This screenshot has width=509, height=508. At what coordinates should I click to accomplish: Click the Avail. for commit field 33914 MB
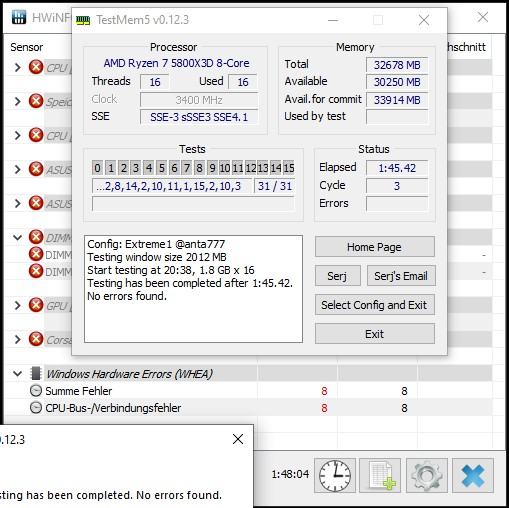tap(397, 100)
